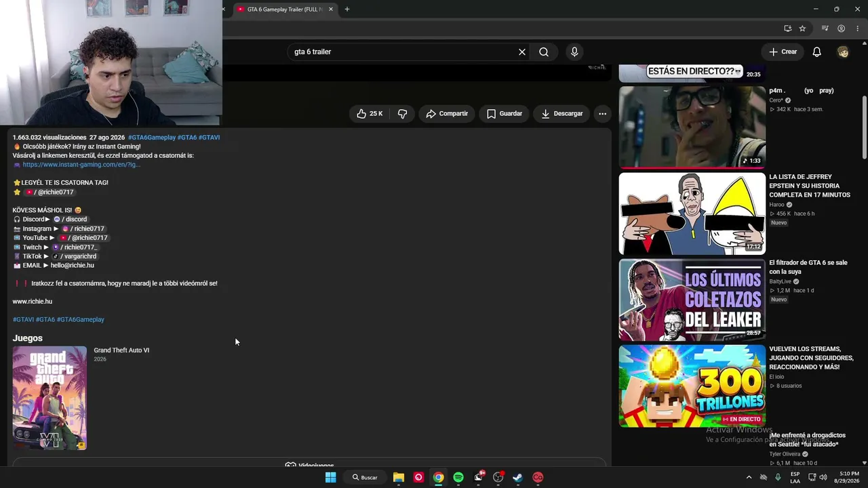Click the hello@richie.hu email text
Viewport: 868px width, 488px height.
(x=73, y=266)
